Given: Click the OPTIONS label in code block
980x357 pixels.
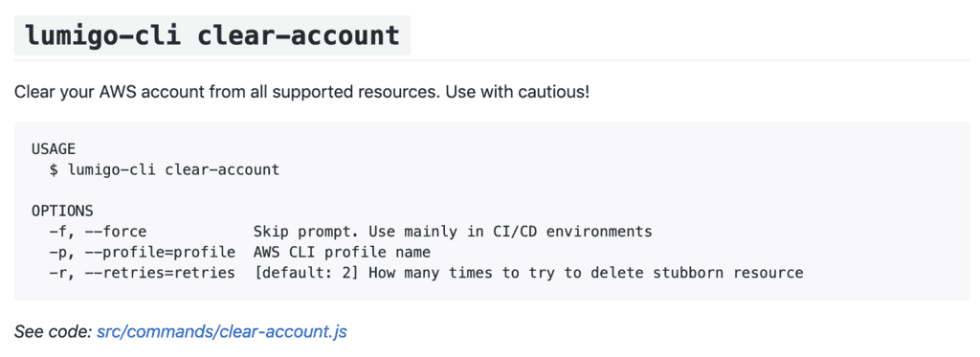Looking at the screenshot, I should (x=62, y=211).
